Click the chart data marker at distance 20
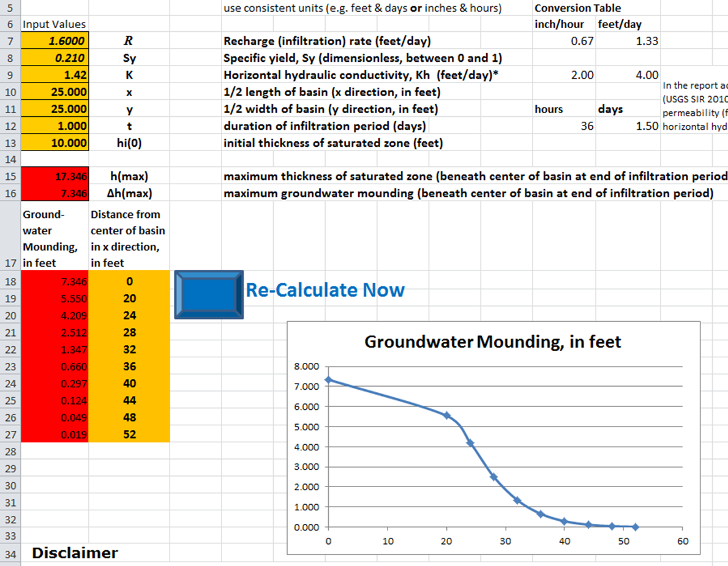This screenshot has height=566, width=728. (x=447, y=415)
